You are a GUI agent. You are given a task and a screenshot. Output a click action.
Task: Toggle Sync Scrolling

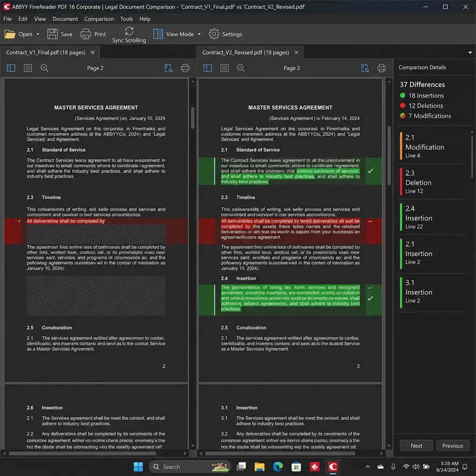click(129, 35)
